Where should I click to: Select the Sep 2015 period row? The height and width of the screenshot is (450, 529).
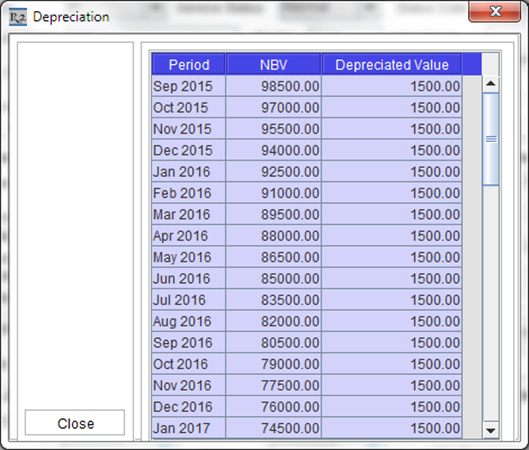307,86
